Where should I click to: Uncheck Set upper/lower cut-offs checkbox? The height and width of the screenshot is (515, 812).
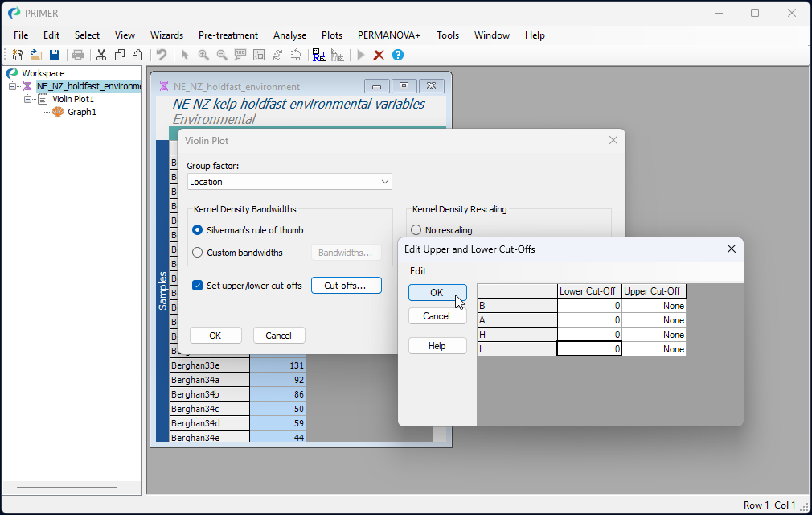click(x=198, y=286)
